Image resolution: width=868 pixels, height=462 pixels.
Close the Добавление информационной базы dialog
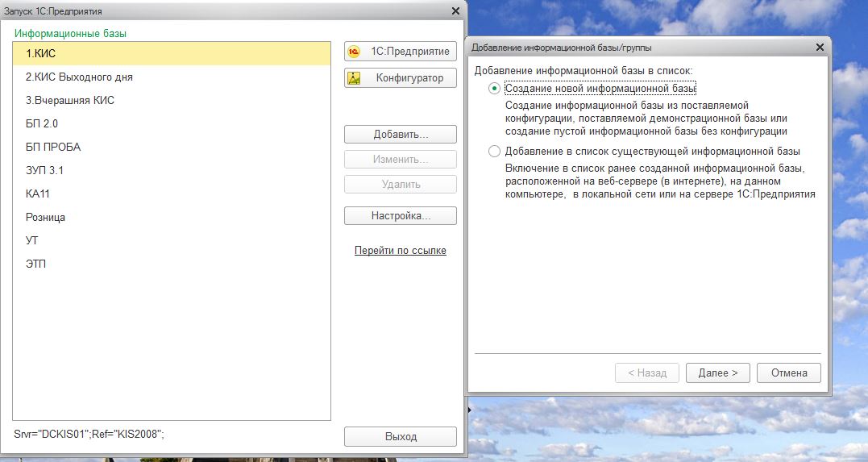coord(820,48)
